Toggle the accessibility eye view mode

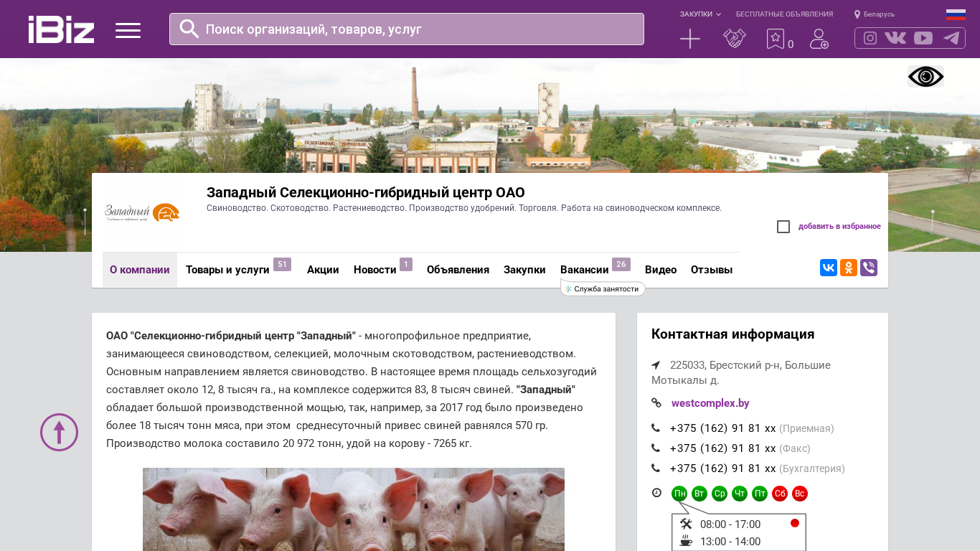point(925,76)
